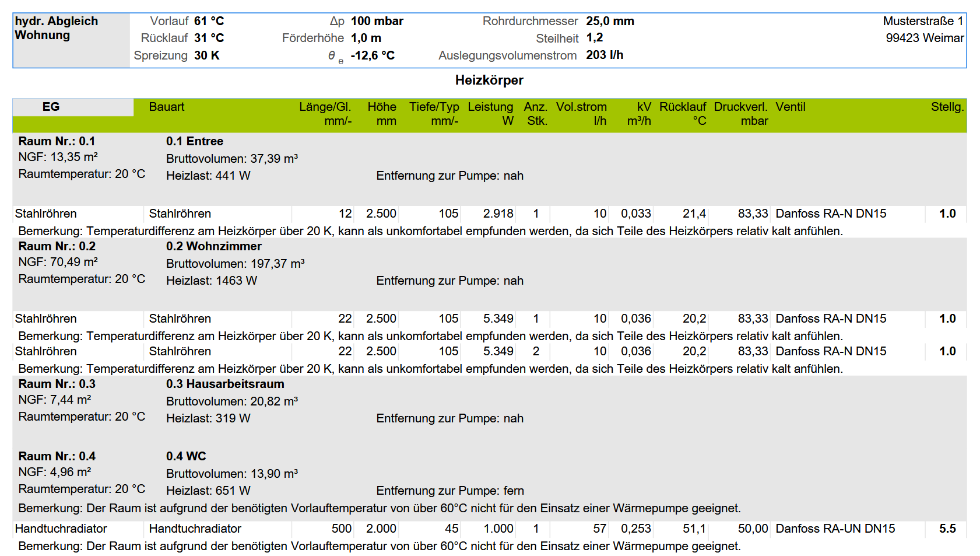Select the Danfoss RA-UN DN15 valve entry
This screenshot has width=980, height=556.
(x=835, y=529)
